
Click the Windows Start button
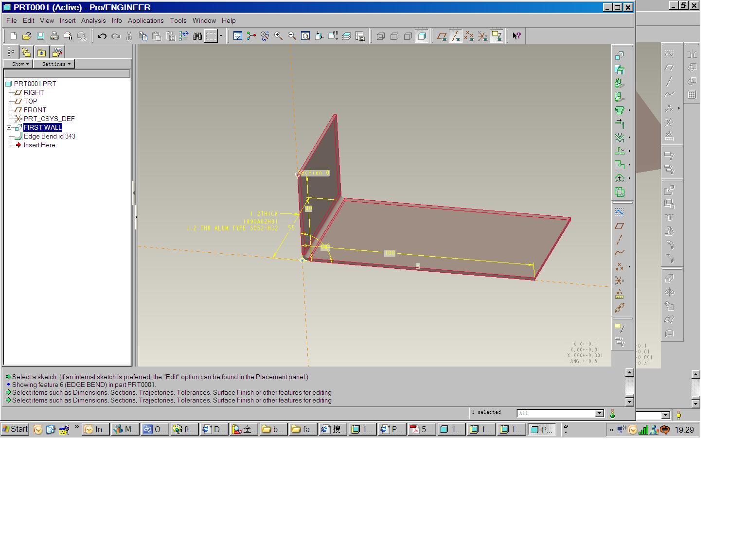(15, 429)
